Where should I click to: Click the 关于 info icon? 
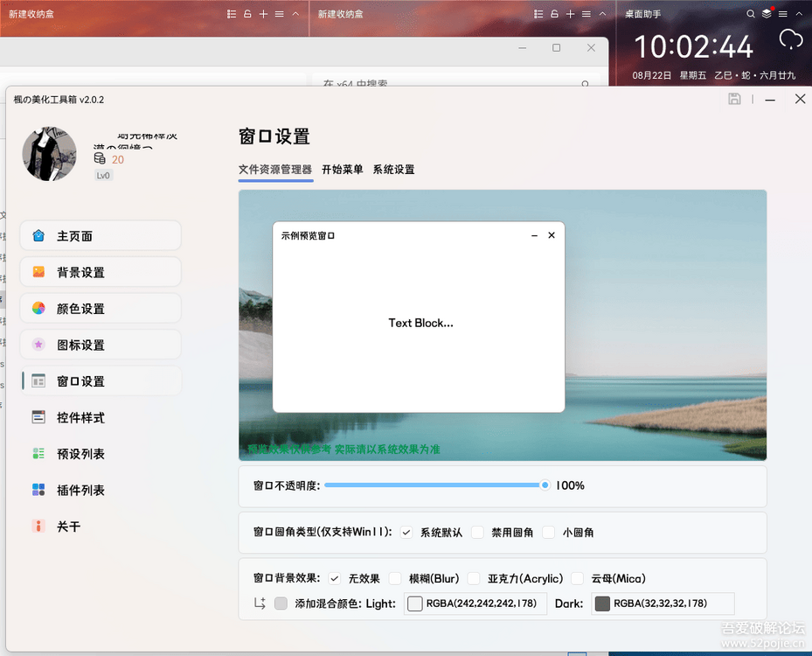click(x=38, y=526)
